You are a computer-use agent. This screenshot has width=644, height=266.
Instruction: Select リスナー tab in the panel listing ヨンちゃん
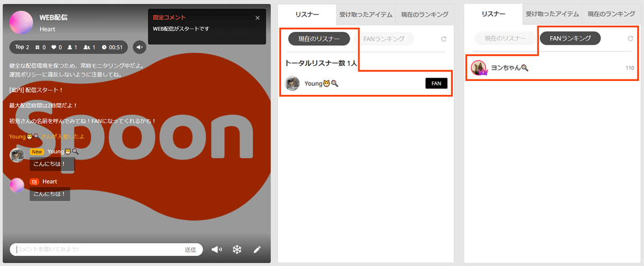point(494,14)
